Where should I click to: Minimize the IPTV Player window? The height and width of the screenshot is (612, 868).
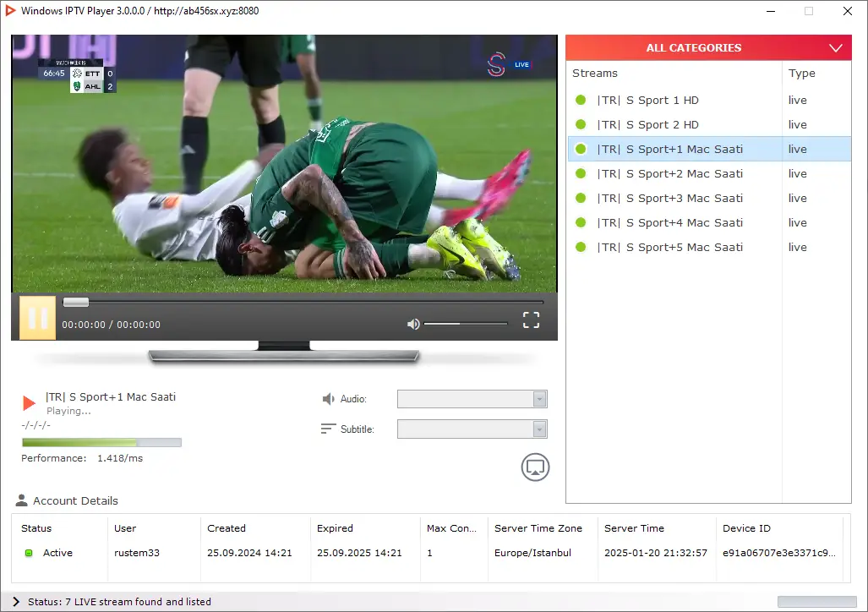pos(771,11)
